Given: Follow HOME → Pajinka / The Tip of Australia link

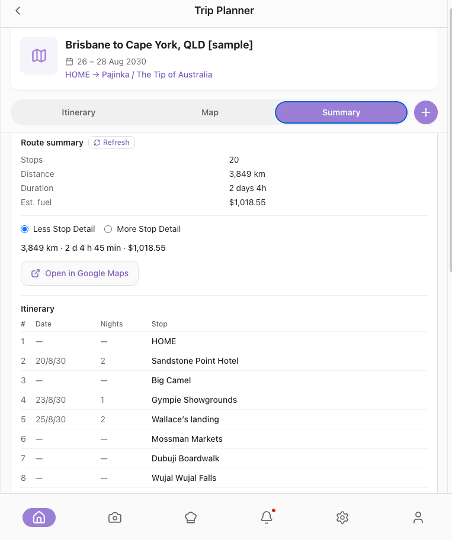Looking at the screenshot, I should (139, 75).
